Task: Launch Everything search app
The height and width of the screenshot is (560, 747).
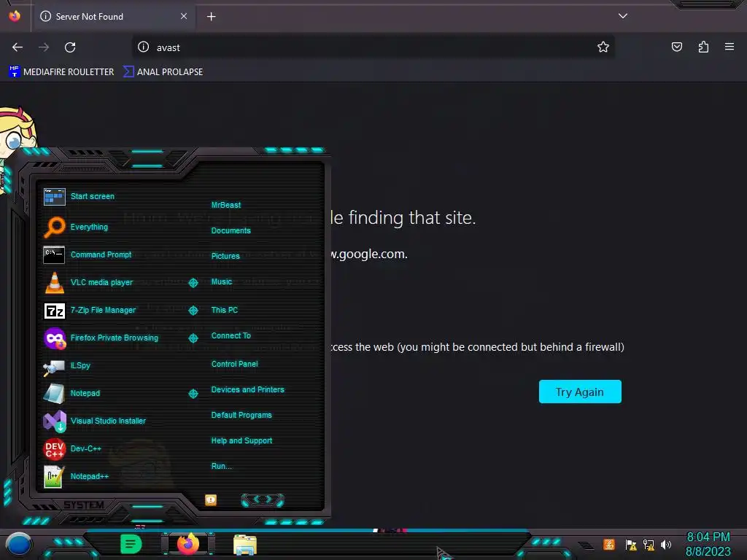Action: [76, 227]
